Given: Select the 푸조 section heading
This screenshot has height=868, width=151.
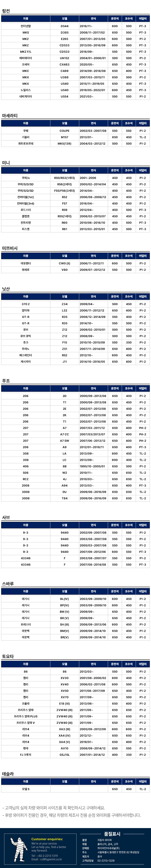Looking at the screenshot, I should click(x=6, y=381).
